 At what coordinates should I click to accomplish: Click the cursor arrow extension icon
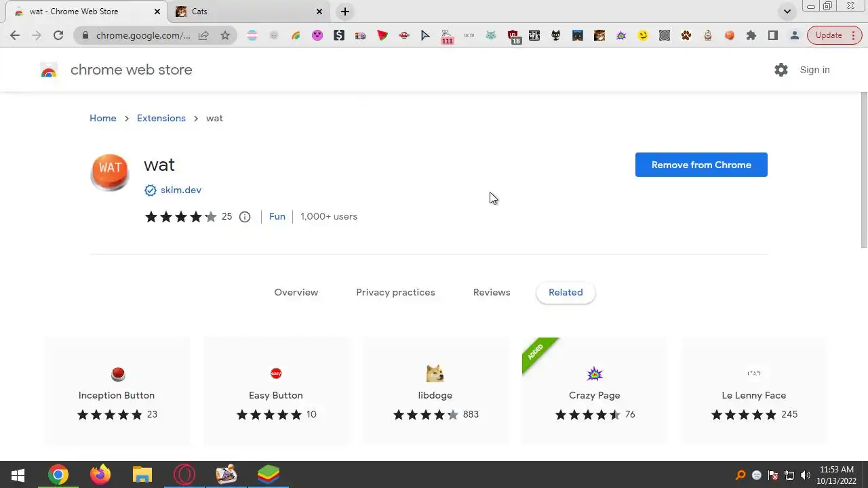(x=426, y=35)
